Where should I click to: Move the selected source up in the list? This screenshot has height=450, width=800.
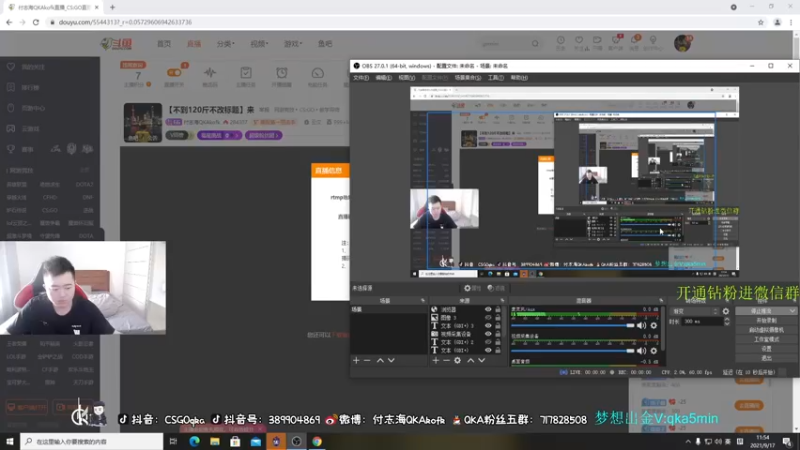tap(470, 361)
